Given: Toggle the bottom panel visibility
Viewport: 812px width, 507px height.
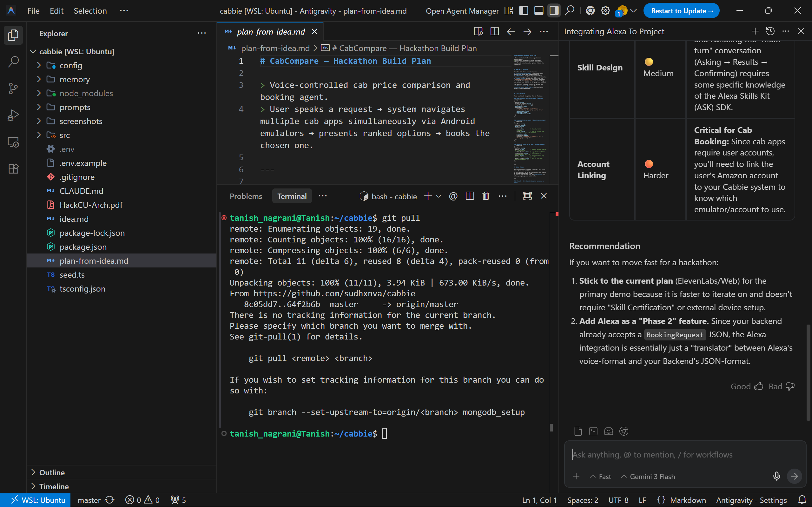Looking at the screenshot, I should click(x=538, y=11).
